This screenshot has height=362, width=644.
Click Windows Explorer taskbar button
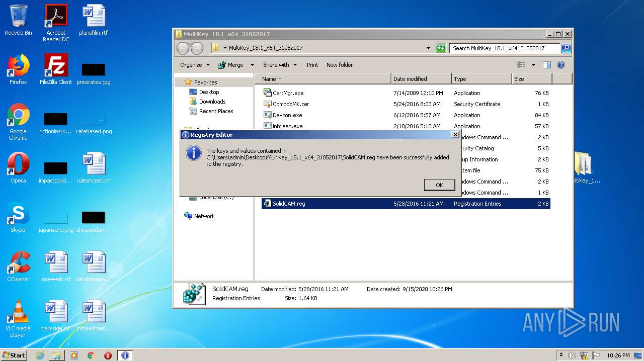coord(57,355)
